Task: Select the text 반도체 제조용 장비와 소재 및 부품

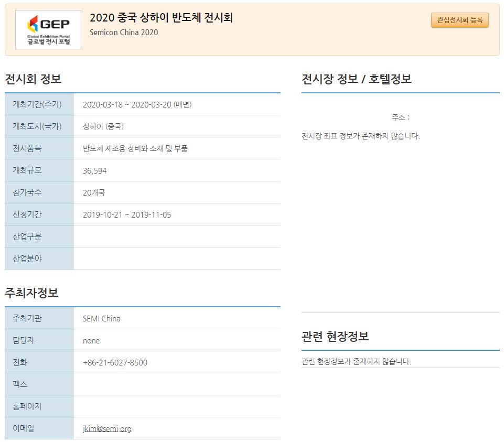Action: [135, 148]
